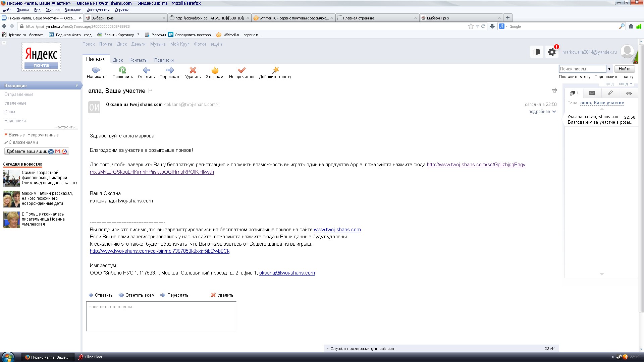Screen dimensions: 644x362
Task: Open Инструменты menu
Action: [x=98, y=10]
